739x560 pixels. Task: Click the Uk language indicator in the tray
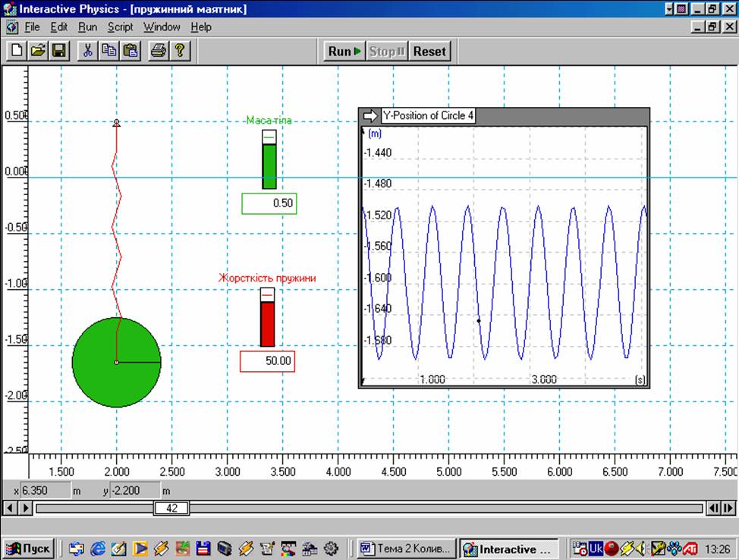point(596,548)
